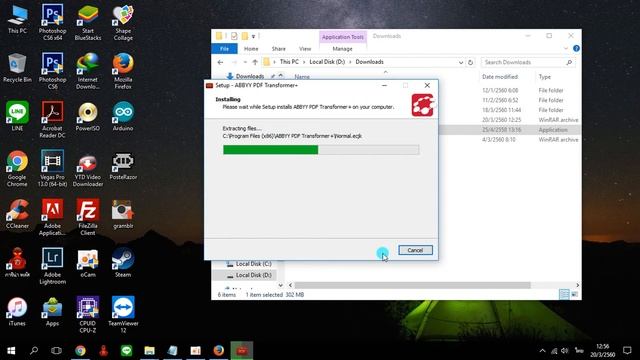
Task: Sort by Date modified column header
Action: (500, 77)
